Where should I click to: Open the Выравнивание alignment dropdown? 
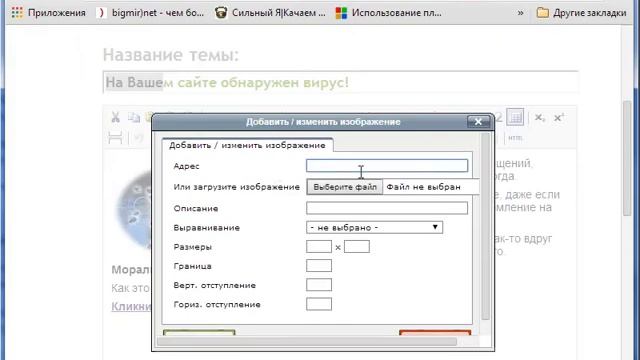point(374,227)
